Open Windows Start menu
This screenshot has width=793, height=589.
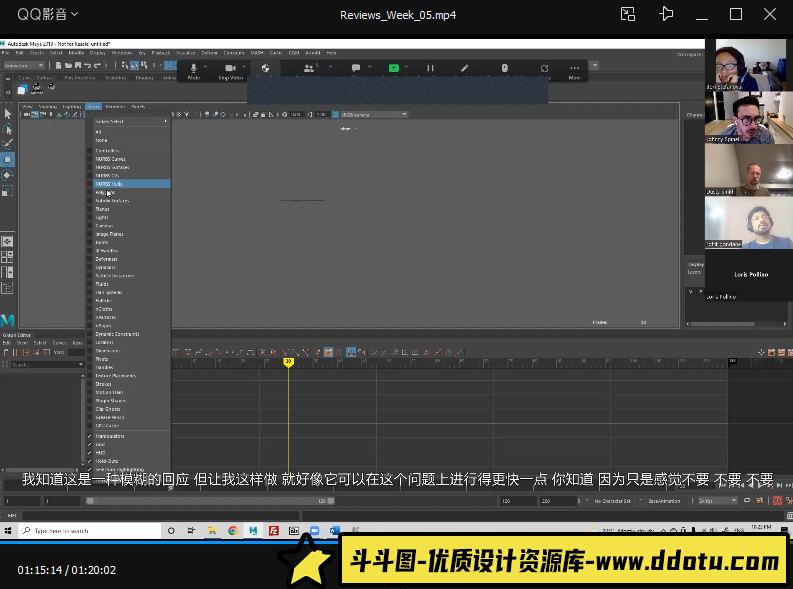point(8,530)
